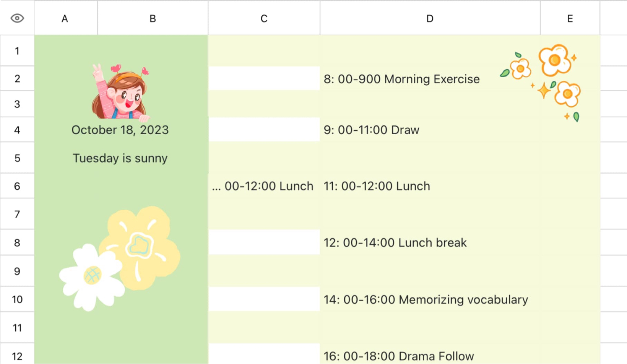Image resolution: width=627 pixels, height=364 pixels.
Task: Click the empty white cell in row 8
Action: pos(264,242)
